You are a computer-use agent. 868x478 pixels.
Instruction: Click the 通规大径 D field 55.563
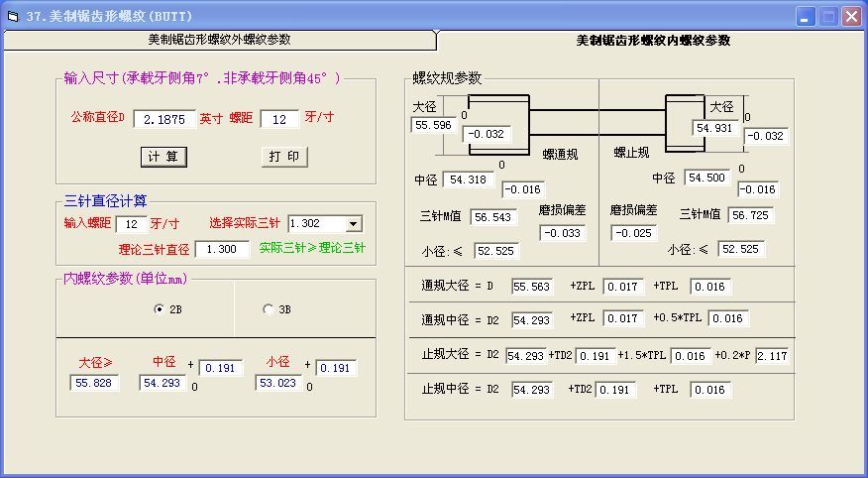click(x=531, y=287)
